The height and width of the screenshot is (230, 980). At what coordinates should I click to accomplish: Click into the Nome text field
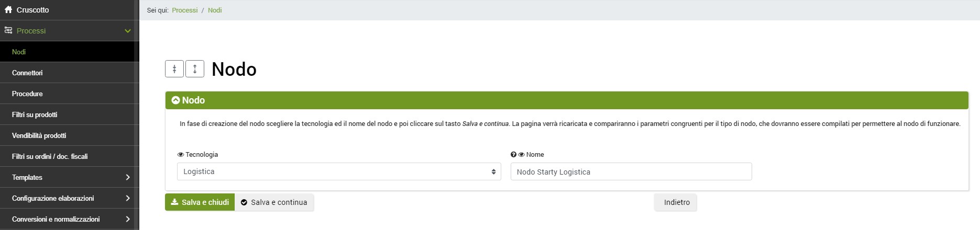click(631, 171)
